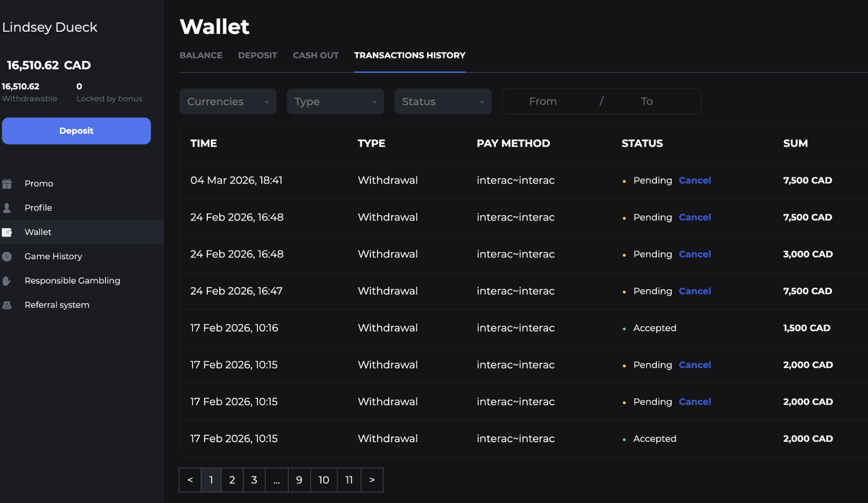Open the Cash Out tab
This screenshot has height=503, width=868.
tap(315, 56)
